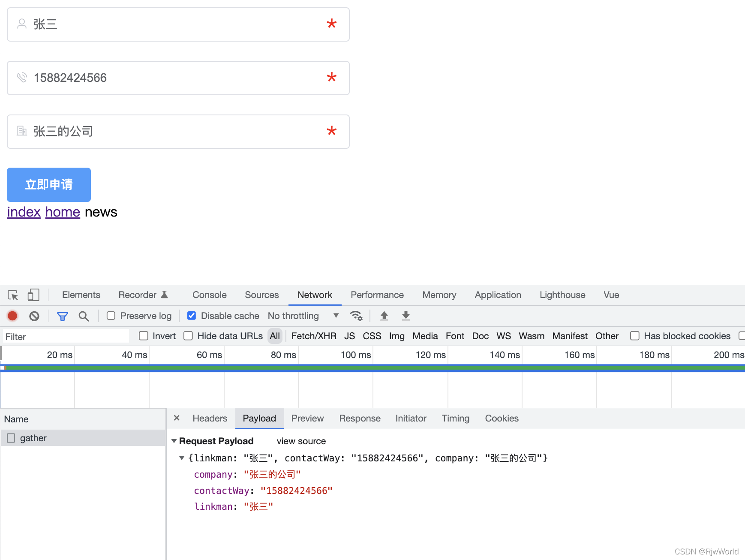This screenshot has height=560, width=745.
Task: Check the Invert filter checkbox
Action: (x=144, y=336)
